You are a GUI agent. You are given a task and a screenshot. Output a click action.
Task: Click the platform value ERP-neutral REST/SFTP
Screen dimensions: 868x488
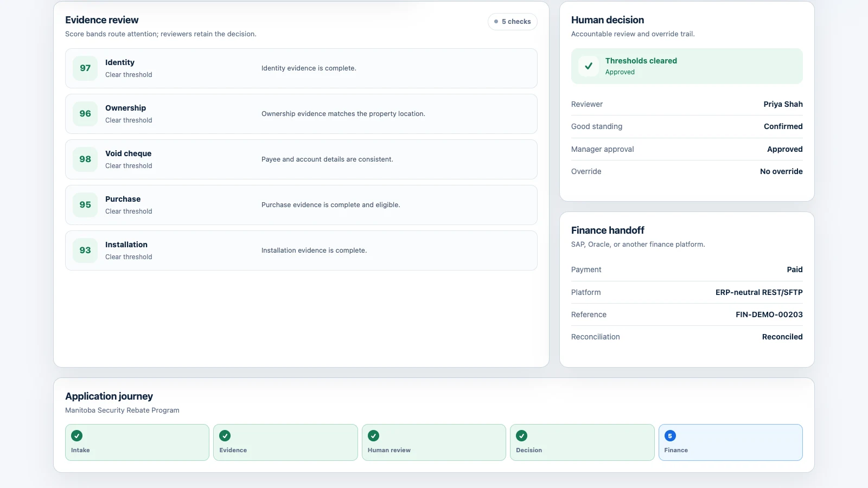point(759,292)
